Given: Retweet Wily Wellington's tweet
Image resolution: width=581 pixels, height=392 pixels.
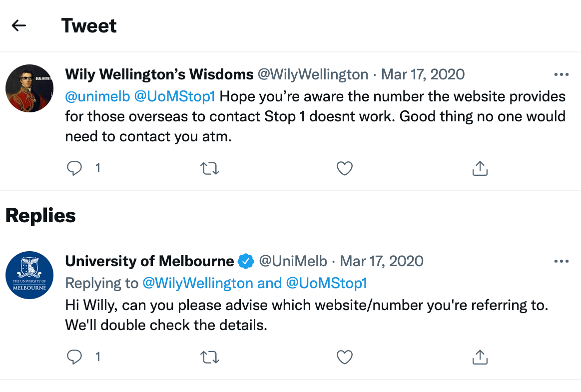Looking at the screenshot, I should (209, 169).
